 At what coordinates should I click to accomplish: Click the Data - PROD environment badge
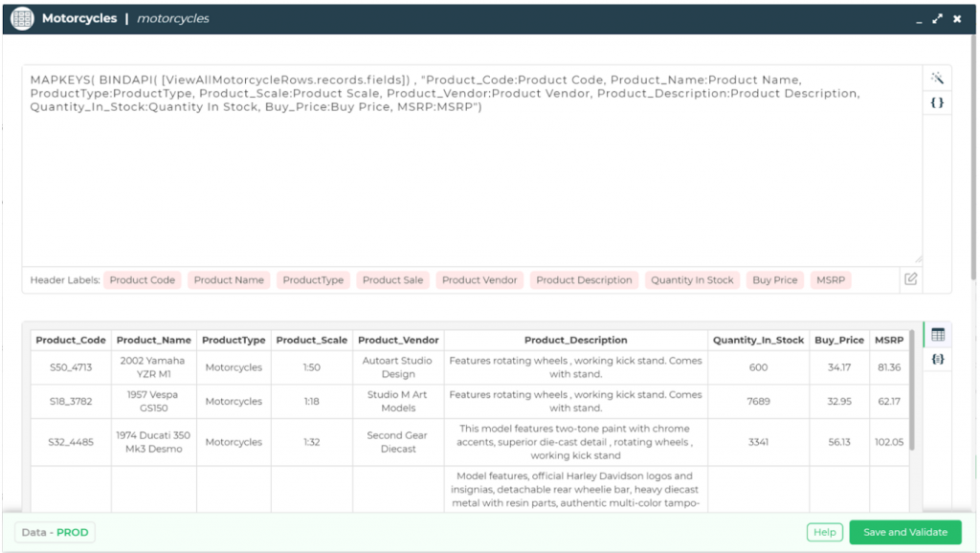tap(55, 532)
